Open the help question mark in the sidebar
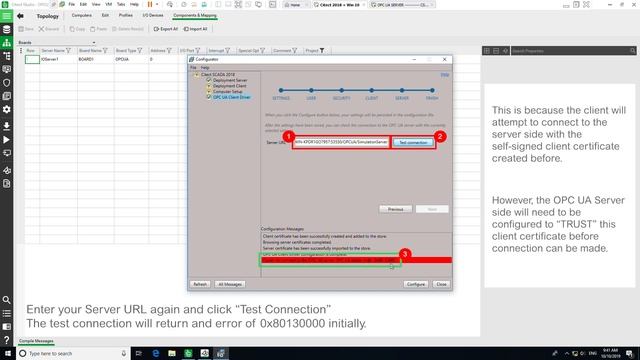The height and width of the screenshot is (360, 640). (x=7, y=340)
